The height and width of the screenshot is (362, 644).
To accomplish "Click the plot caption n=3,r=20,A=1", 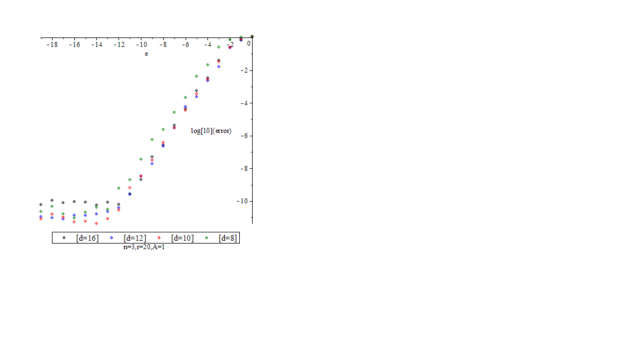I will [144, 247].
